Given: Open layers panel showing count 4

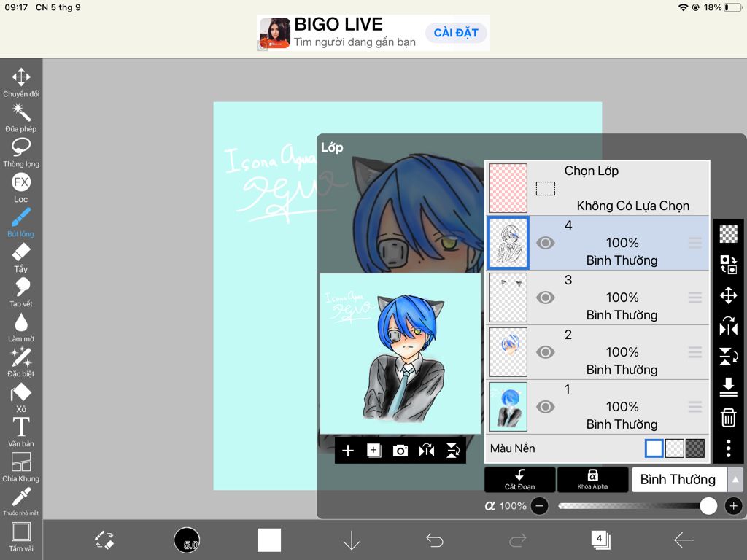Looking at the screenshot, I should pos(600,540).
